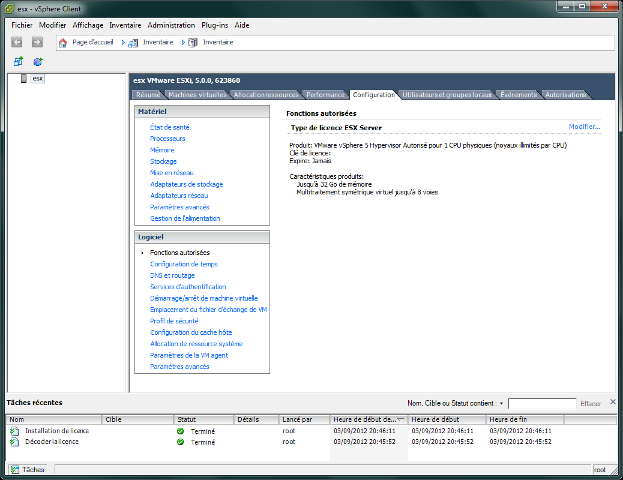Click the recent tasks filter text field
This screenshot has height=480, width=623.
542,404
